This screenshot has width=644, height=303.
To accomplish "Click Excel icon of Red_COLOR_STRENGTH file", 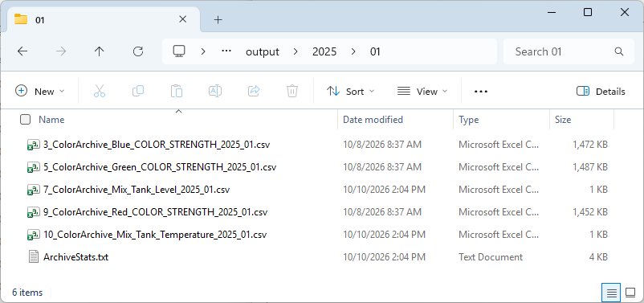I will 33,212.
